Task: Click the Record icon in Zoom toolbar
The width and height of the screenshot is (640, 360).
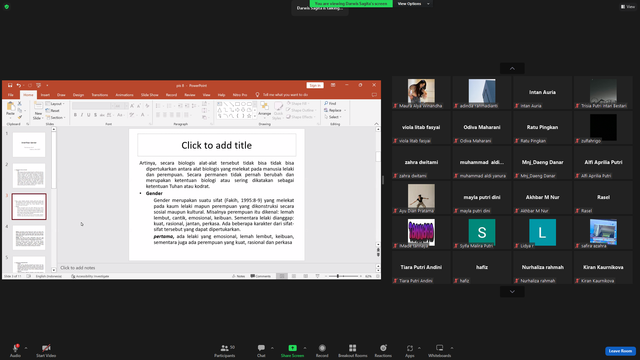Action: [x=322, y=348]
